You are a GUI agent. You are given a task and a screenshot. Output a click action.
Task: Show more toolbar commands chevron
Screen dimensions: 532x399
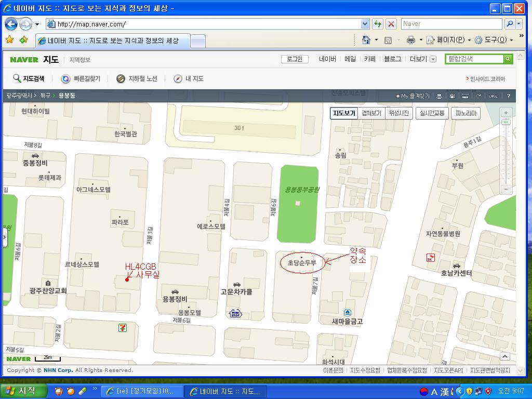tap(522, 36)
